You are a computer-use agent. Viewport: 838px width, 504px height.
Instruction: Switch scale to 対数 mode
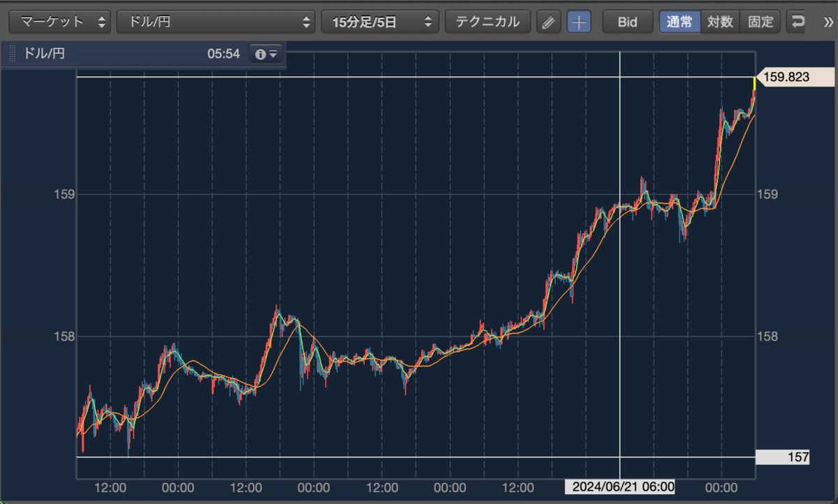pyautogui.click(x=719, y=22)
